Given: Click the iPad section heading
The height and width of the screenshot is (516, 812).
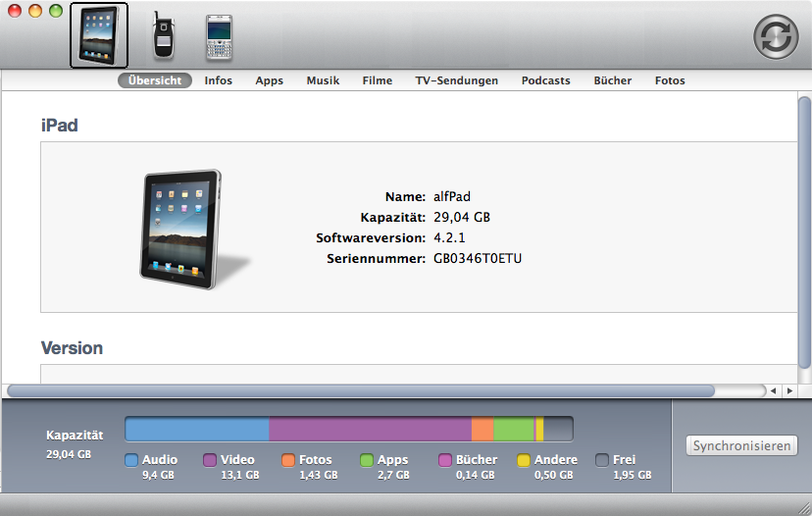Looking at the screenshot, I should (60, 126).
